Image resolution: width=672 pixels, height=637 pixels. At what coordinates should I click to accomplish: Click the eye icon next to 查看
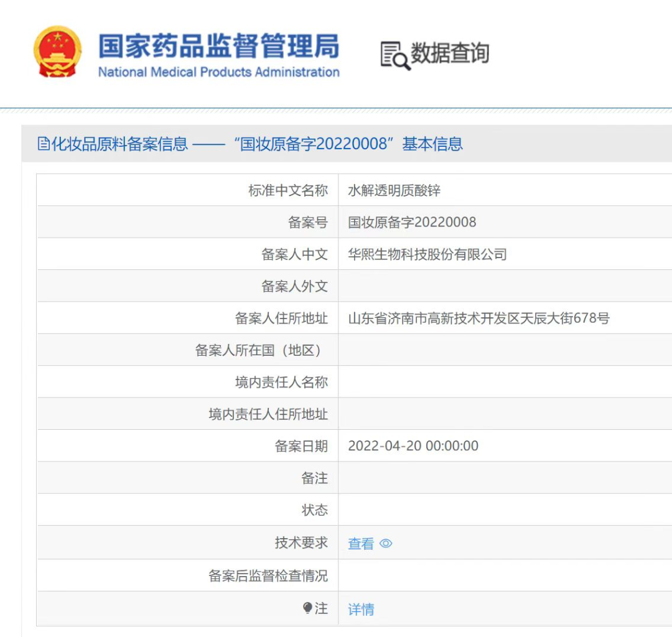coord(386,544)
